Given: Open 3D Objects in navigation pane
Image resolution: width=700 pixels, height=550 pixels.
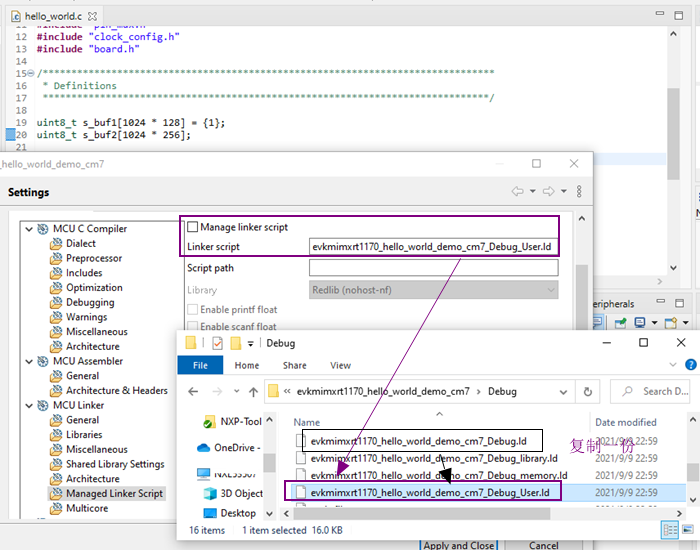Looking at the screenshot, I should click(233, 493).
